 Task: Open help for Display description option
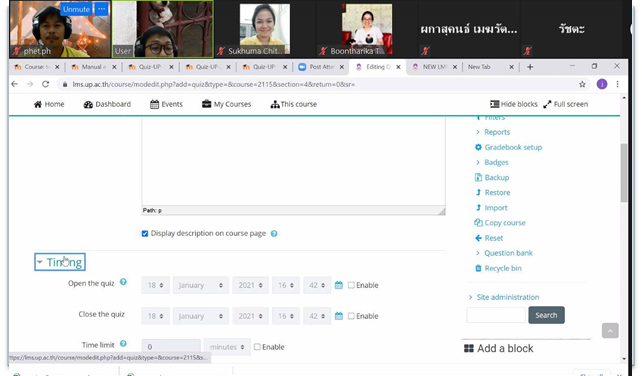click(274, 233)
